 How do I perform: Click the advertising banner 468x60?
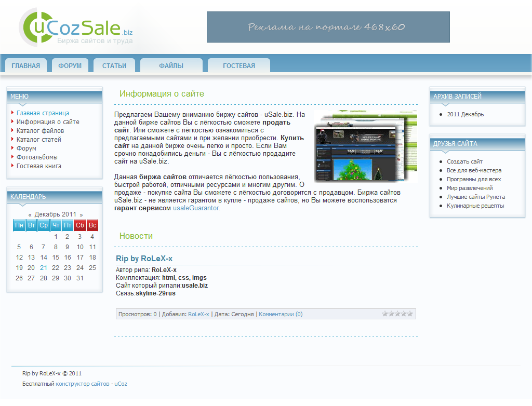[328, 27]
